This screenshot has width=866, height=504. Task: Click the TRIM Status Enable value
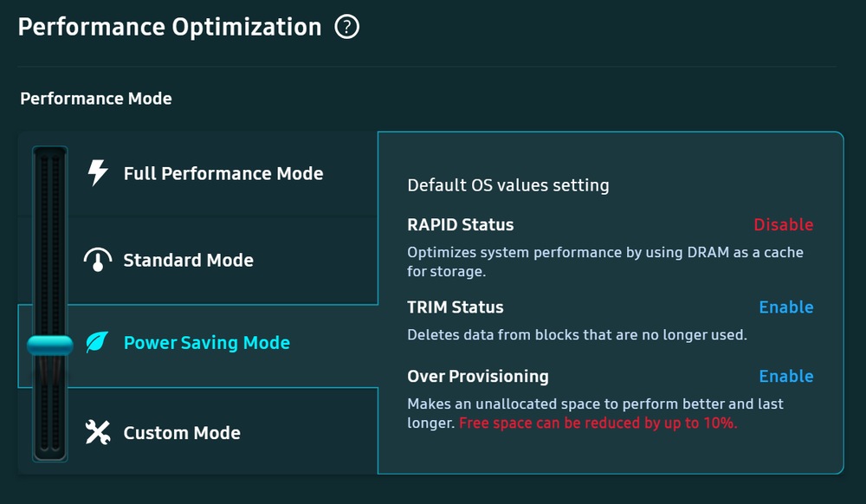click(786, 307)
